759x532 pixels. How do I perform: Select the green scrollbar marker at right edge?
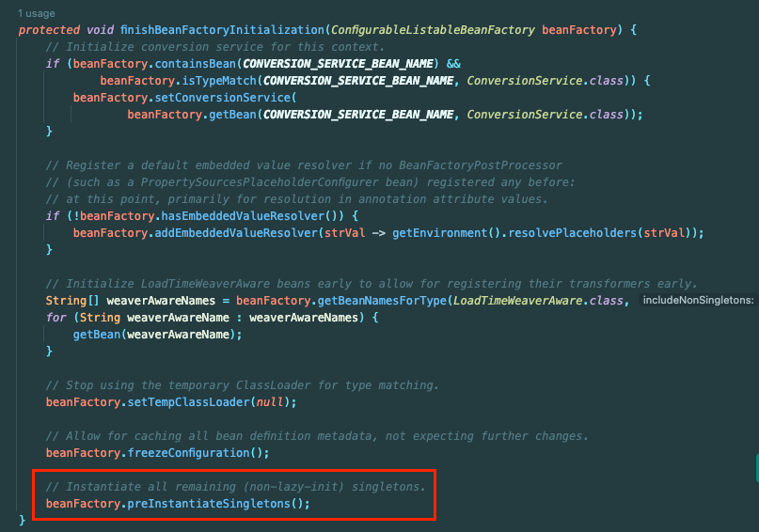pos(757,468)
